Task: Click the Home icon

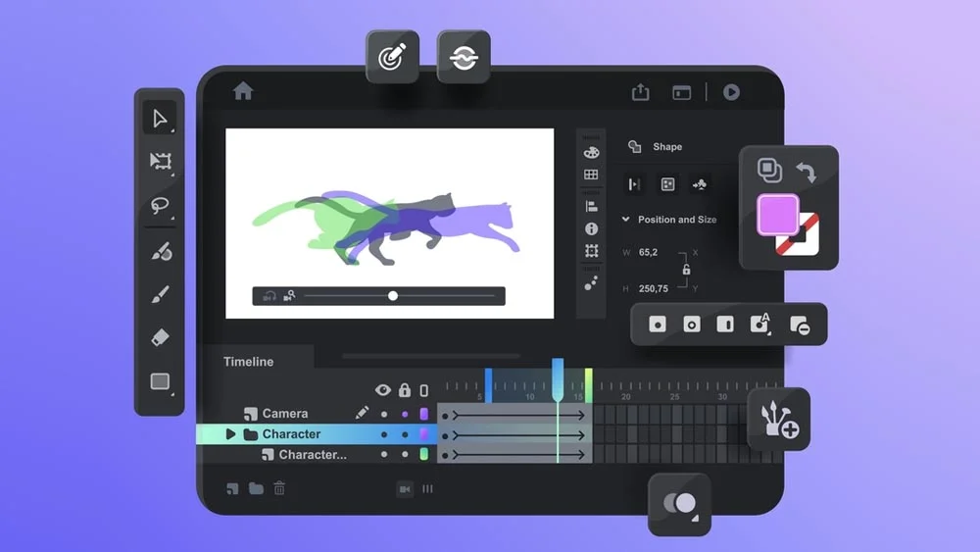Action: (243, 91)
